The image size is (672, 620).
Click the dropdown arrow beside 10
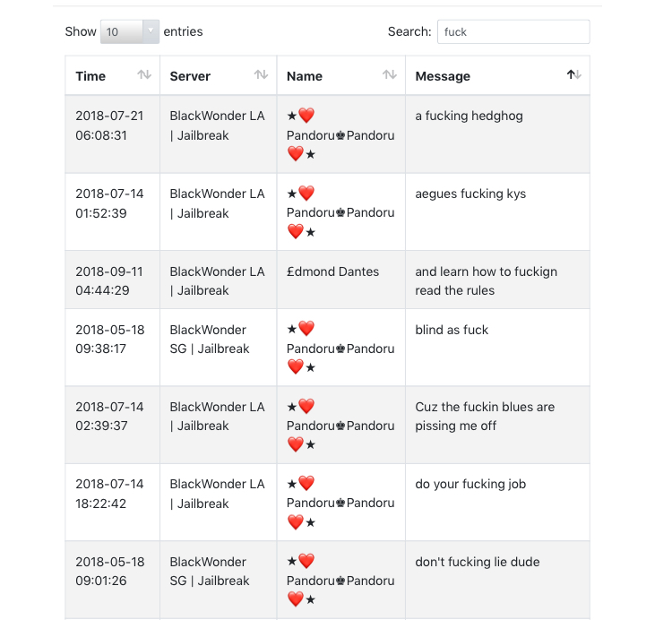[151, 31]
